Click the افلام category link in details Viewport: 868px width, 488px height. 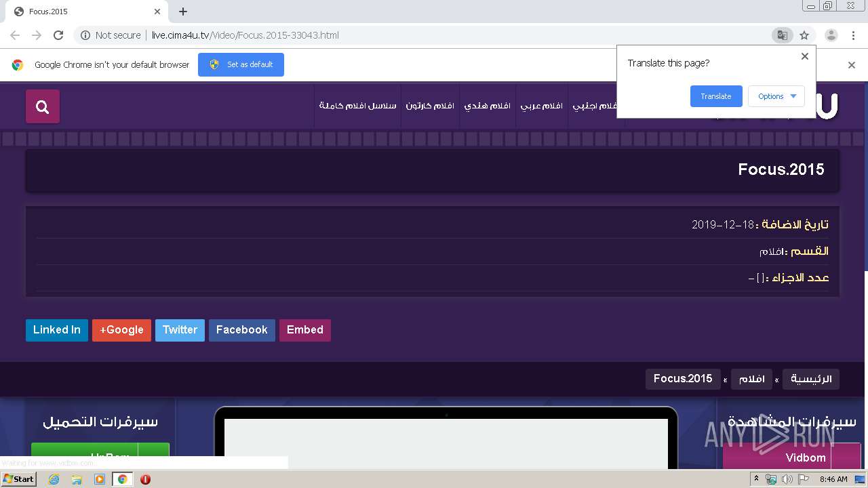click(771, 251)
